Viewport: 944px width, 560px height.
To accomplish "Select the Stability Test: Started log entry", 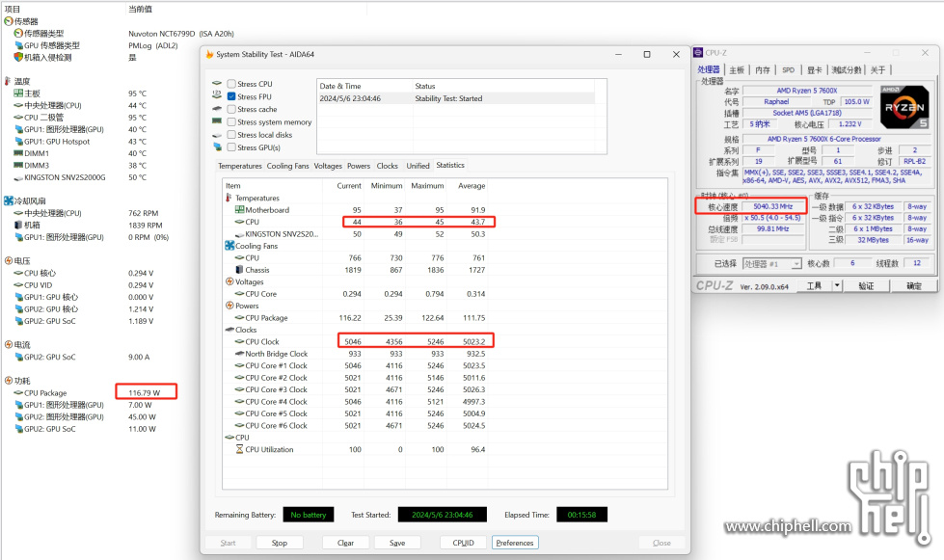I will pos(456,98).
